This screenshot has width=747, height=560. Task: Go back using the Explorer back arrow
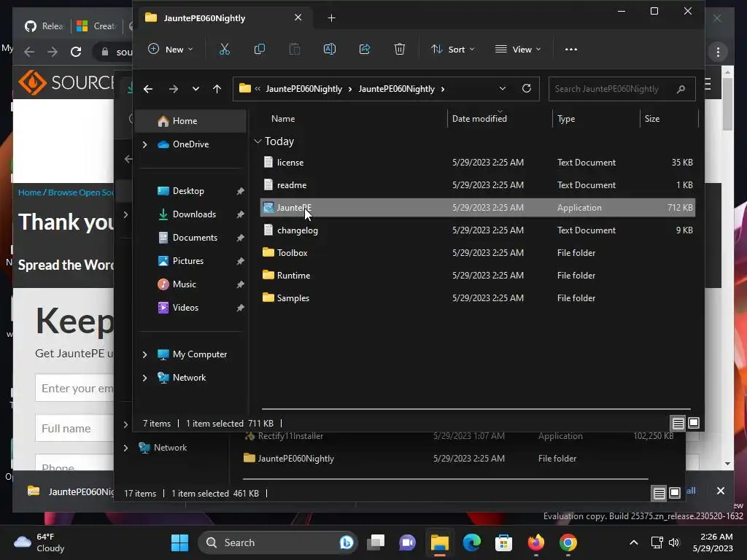click(148, 89)
